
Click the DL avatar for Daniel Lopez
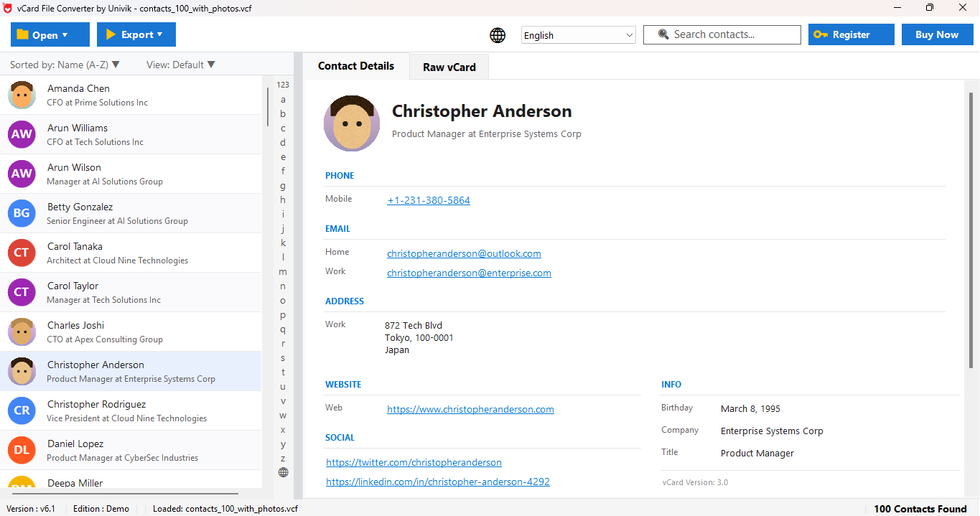coord(22,450)
